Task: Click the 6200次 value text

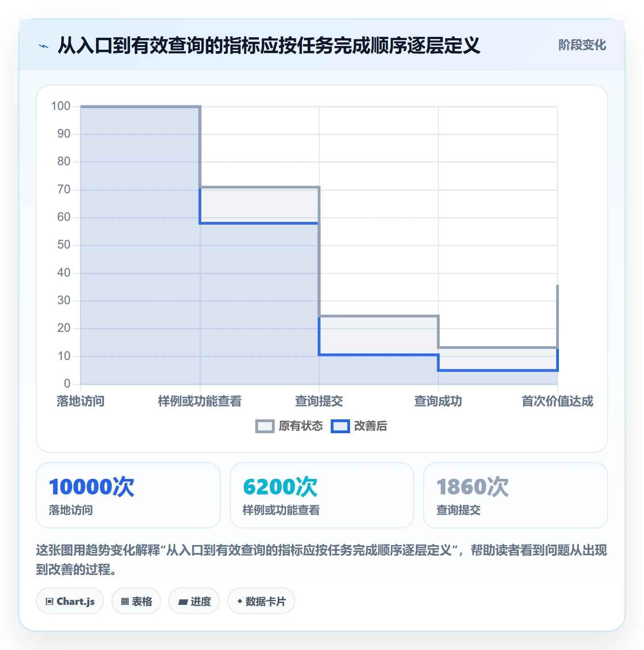Action: 280,487
